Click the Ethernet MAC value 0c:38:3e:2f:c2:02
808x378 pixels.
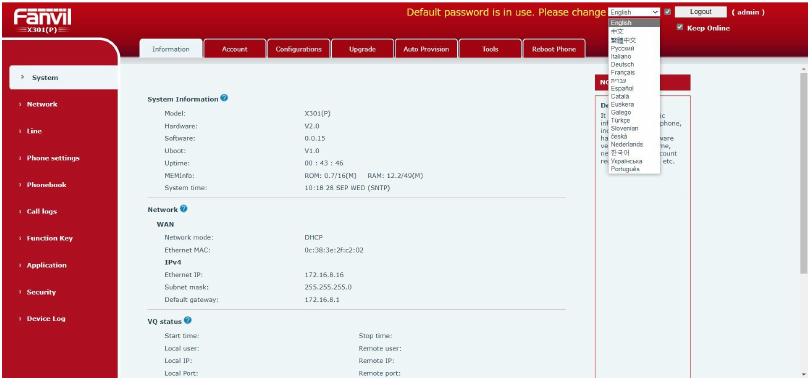click(334, 250)
